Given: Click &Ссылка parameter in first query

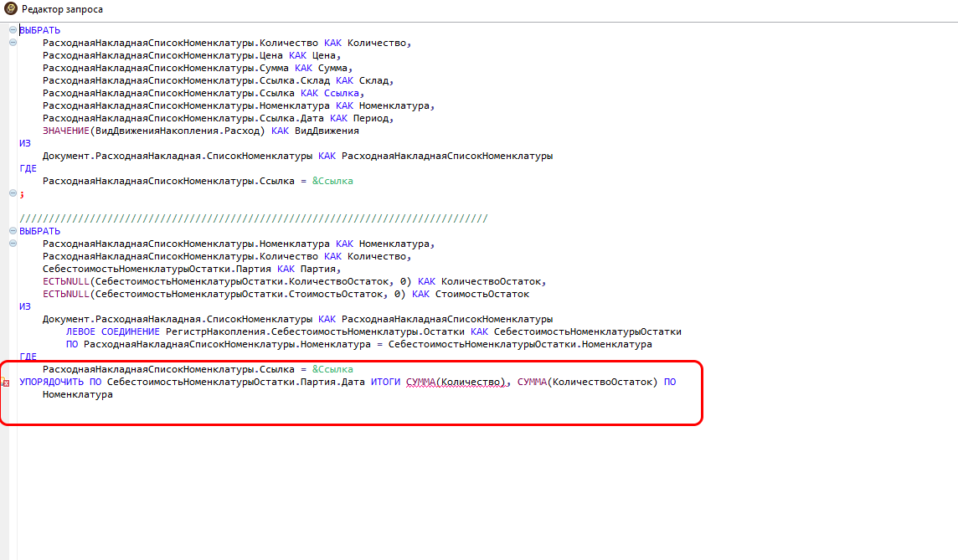Looking at the screenshot, I should [x=333, y=181].
